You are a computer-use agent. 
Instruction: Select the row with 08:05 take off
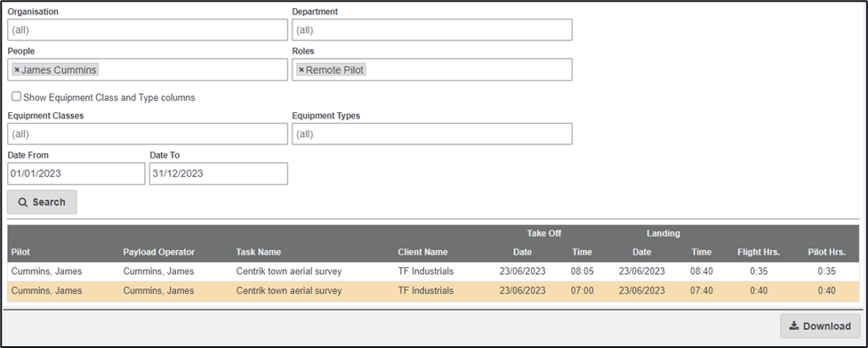pos(433,271)
